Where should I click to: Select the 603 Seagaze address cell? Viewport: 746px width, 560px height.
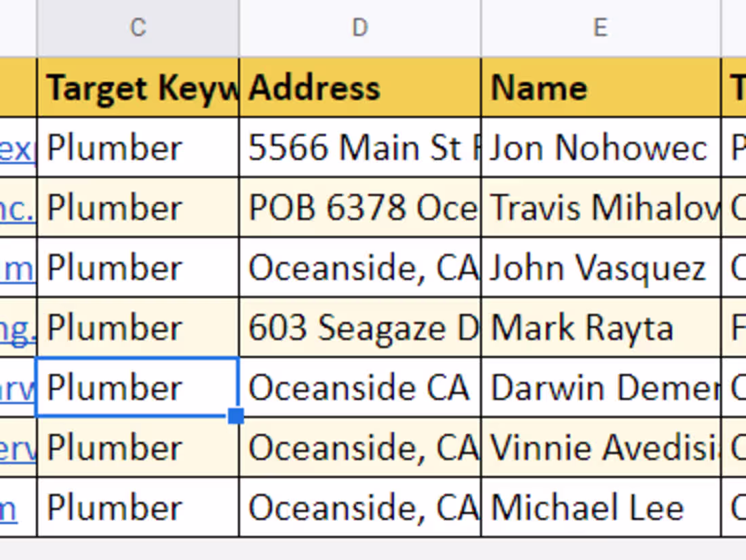[359, 327]
